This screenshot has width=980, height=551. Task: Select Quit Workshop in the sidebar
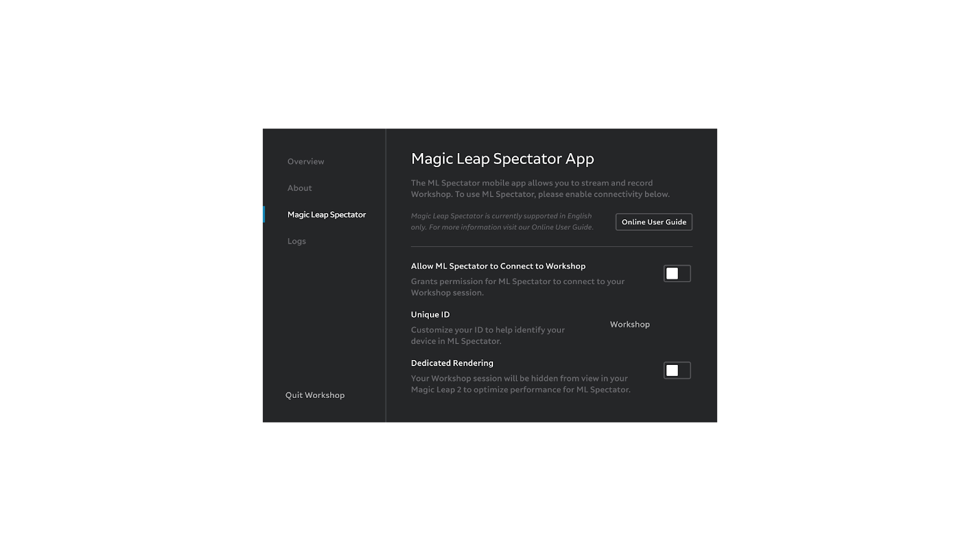coord(315,395)
